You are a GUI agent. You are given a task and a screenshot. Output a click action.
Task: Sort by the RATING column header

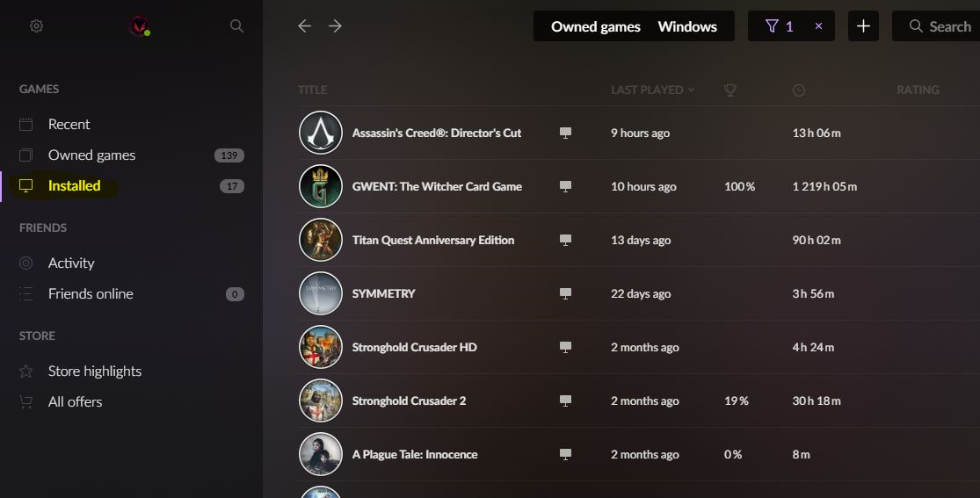click(918, 90)
